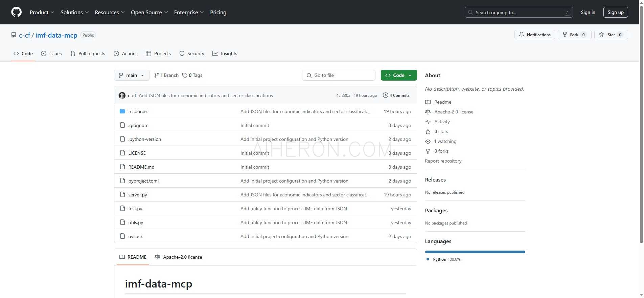
Task: Click the watching eye icon
Action: [x=428, y=141]
